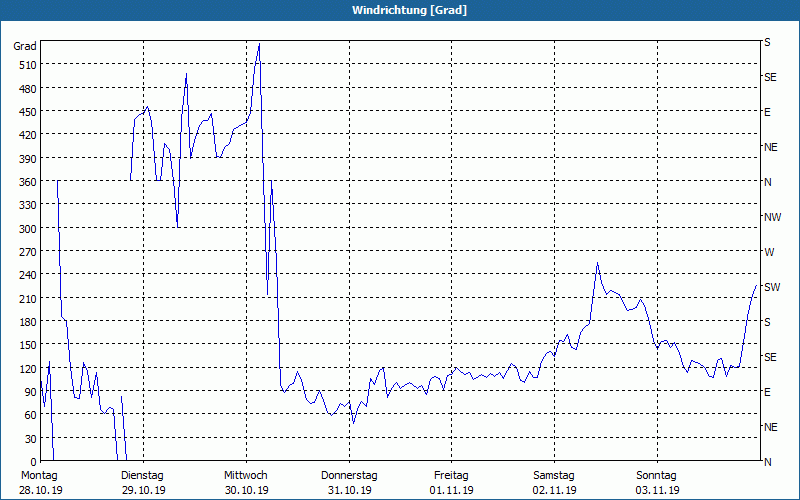The height and width of the screenshot is (500, 800).
Task: Pick the 390 degree axis label
Action: click(28, 159)
